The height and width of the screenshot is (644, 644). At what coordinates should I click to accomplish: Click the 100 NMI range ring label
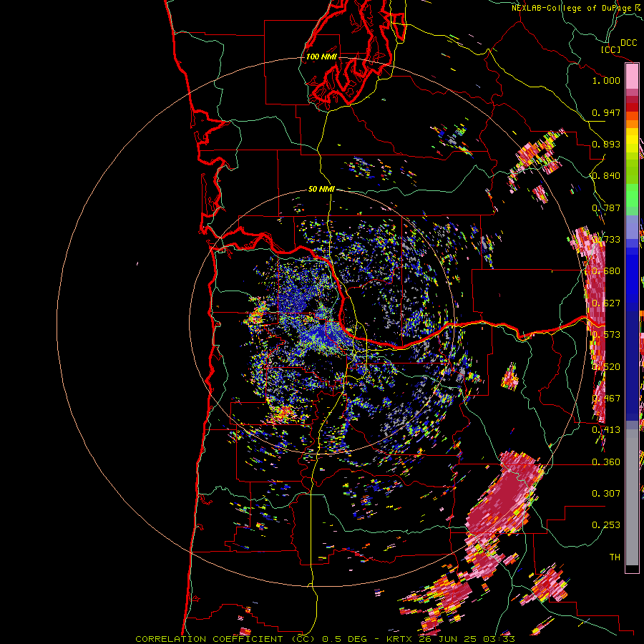coord(321,57)
